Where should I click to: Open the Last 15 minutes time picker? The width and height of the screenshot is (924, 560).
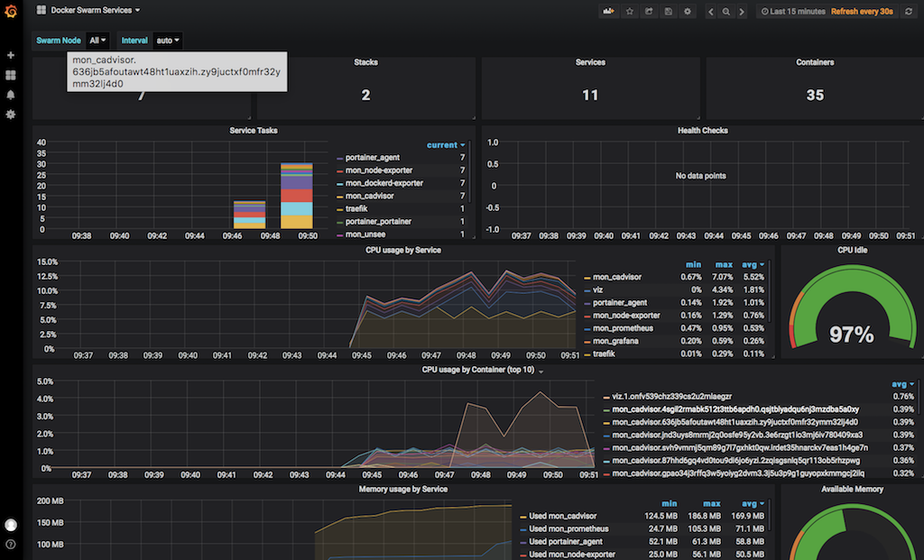[x=792, y=11]
